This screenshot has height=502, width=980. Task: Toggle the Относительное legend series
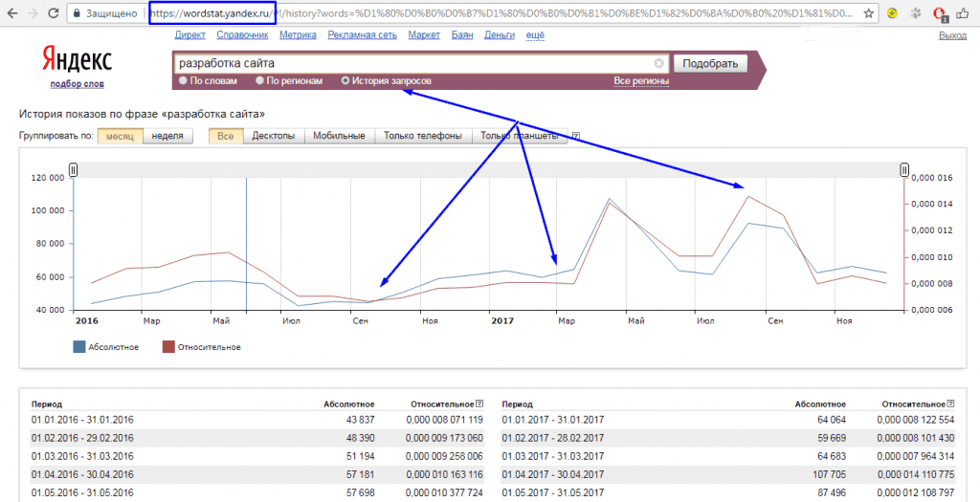pos(201,347)
